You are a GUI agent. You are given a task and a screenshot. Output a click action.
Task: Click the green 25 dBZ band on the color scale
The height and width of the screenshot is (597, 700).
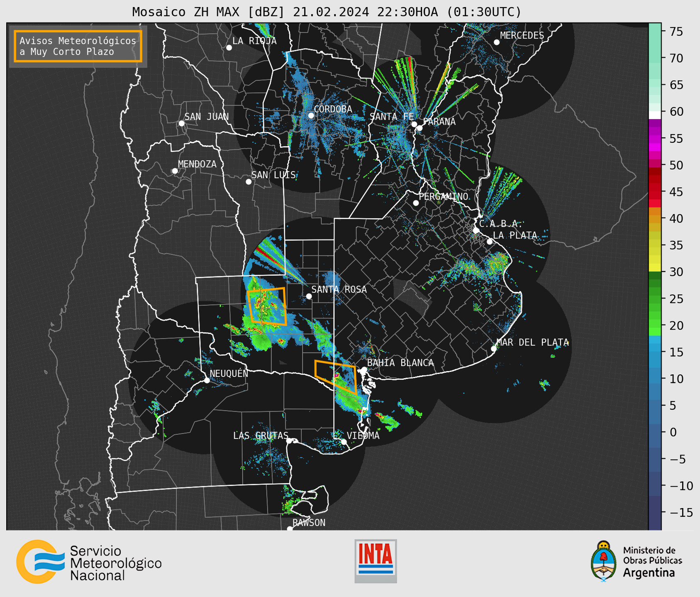pyautogui.click(x=655, y=299)
